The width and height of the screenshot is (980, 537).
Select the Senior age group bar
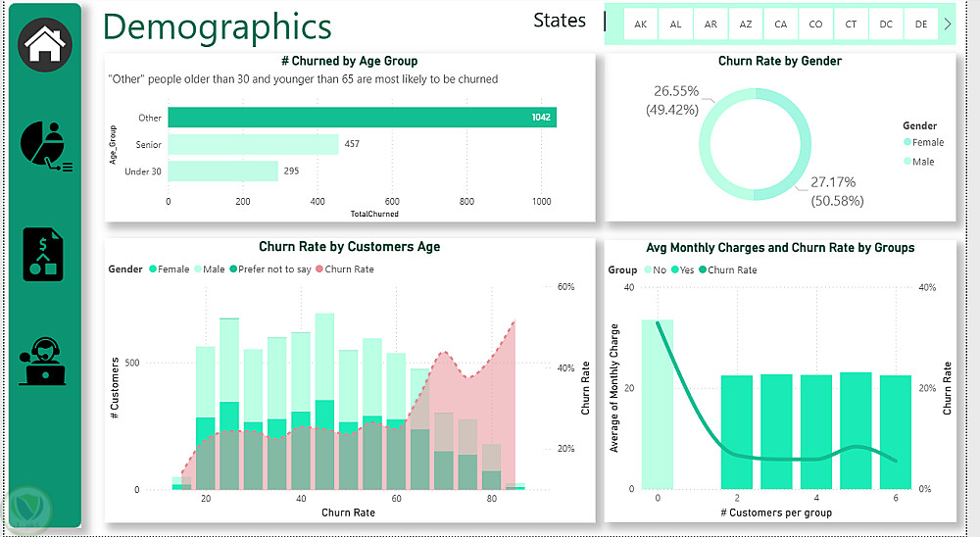point(253,145)
